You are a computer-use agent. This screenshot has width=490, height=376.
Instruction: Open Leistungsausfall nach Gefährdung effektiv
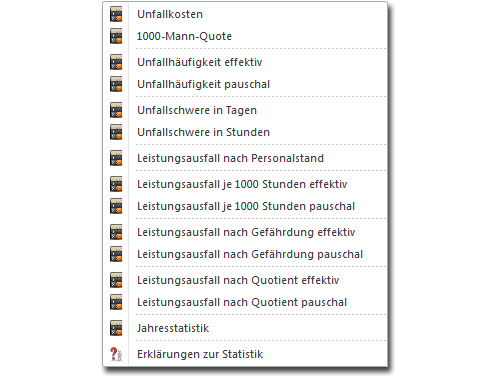click(246, 232)
